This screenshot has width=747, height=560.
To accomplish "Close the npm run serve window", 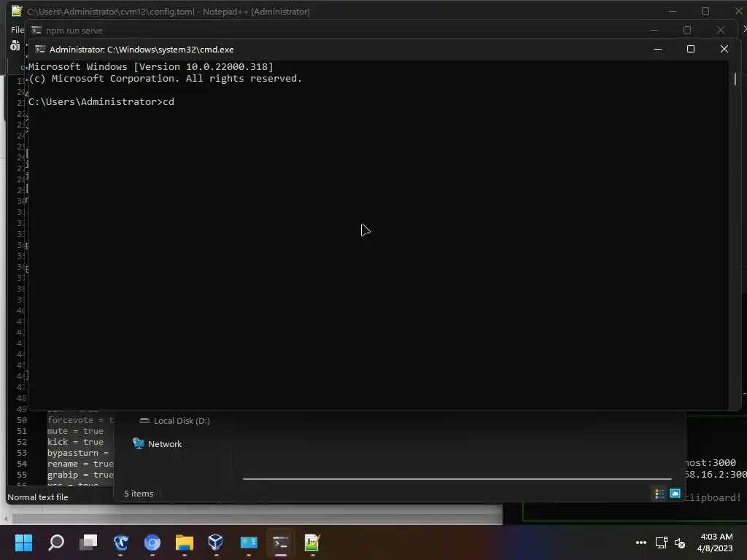I will [x=721, y=30].
